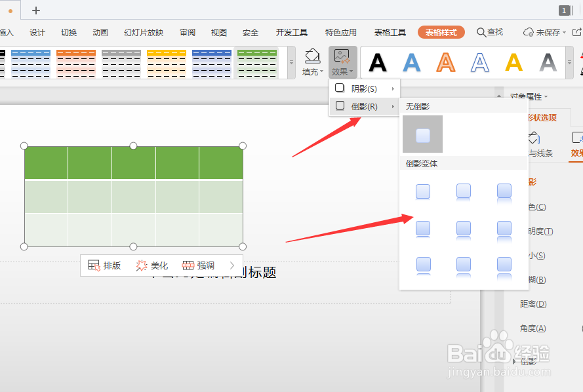The width and height of the screenshot is (583, 392).
Task: Click the Emphasize (强调) button
Action: [198, 265]
